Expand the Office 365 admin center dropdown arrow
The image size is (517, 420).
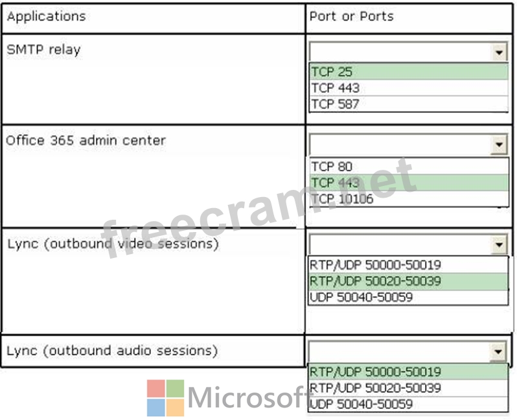click(x=500, y=144)
